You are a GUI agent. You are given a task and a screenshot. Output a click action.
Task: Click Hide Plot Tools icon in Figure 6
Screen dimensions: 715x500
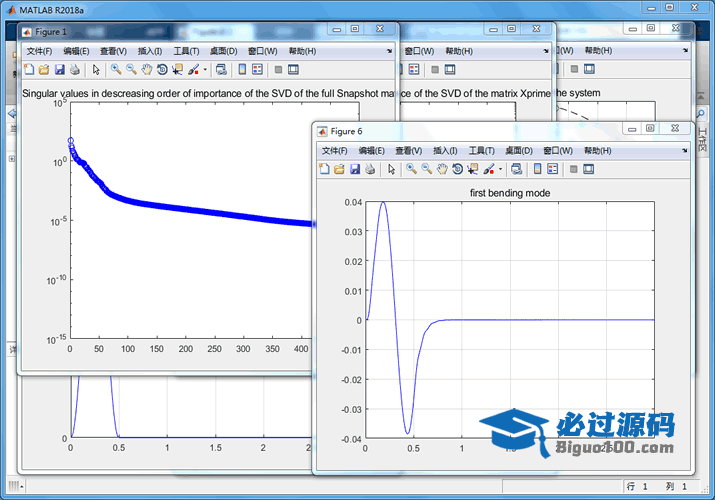point(574,169)
